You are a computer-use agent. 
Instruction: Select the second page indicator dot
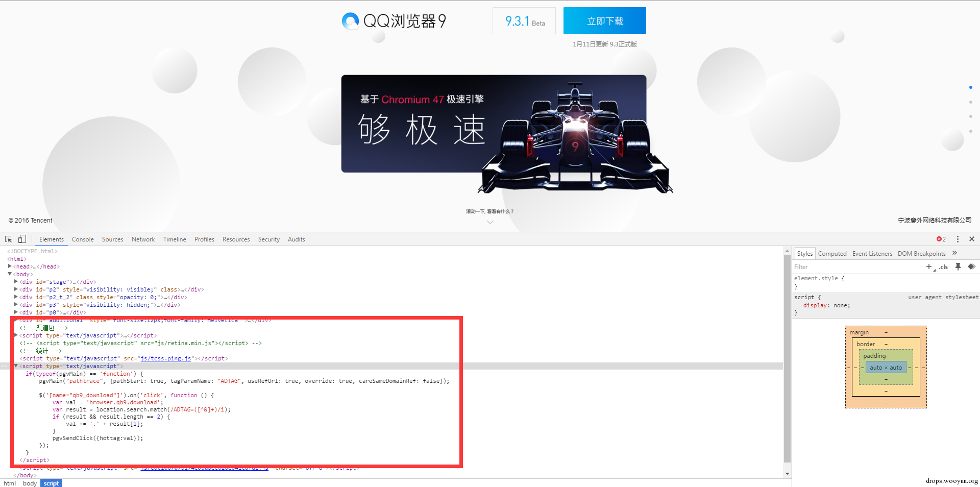970,102
